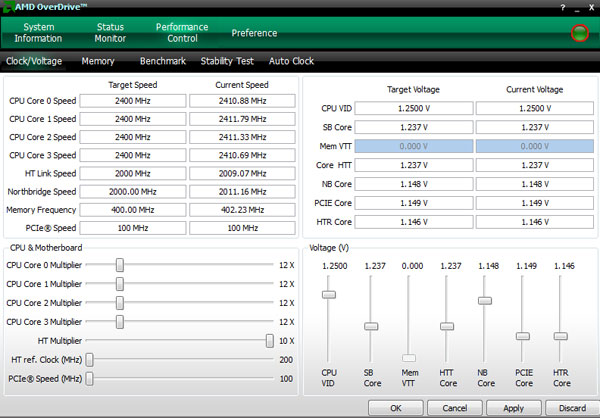Image resolution: width=600 pixels, height=418 pixels.
Task: Click the HT Multiplier value 10 X
Action: coord(287,341)
